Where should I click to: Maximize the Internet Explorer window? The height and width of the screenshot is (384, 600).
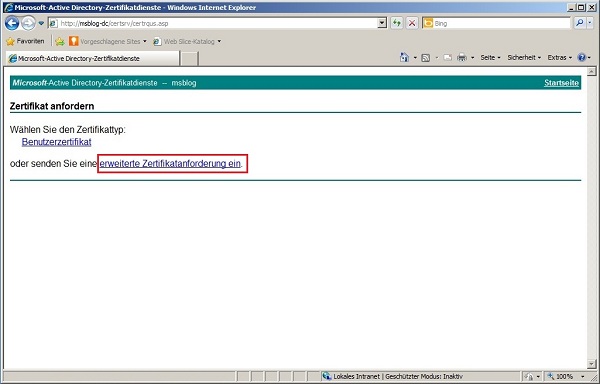[581, 7]
